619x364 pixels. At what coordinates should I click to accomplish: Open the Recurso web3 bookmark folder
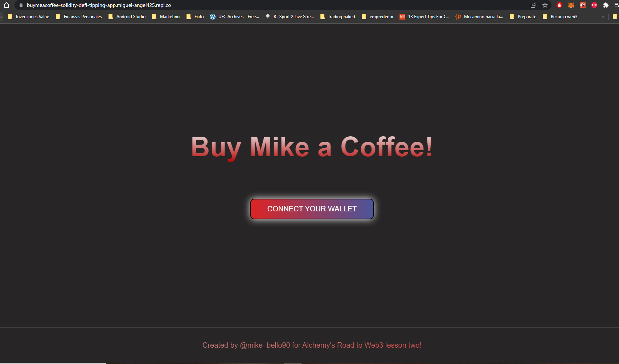click(560, 17)
